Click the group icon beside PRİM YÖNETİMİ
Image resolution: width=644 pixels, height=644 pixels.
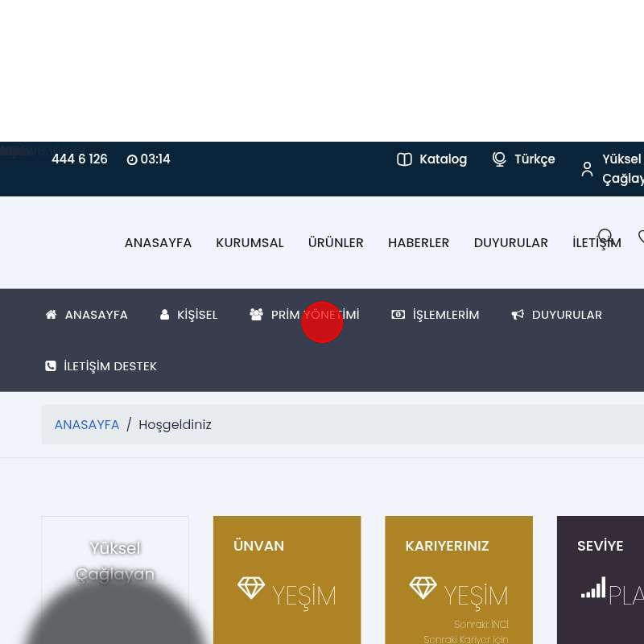257,315
